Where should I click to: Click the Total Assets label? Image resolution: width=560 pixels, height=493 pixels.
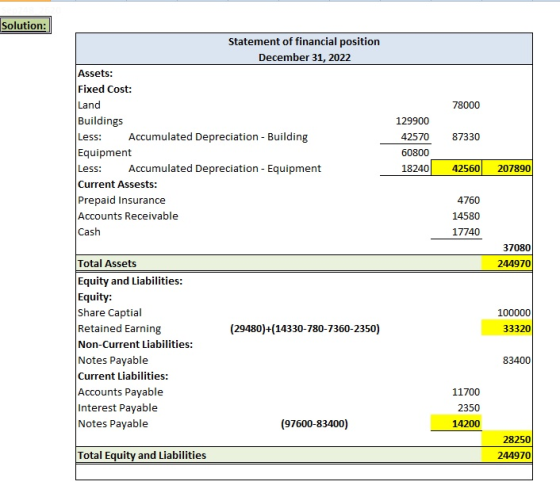[x=107, y=263]
